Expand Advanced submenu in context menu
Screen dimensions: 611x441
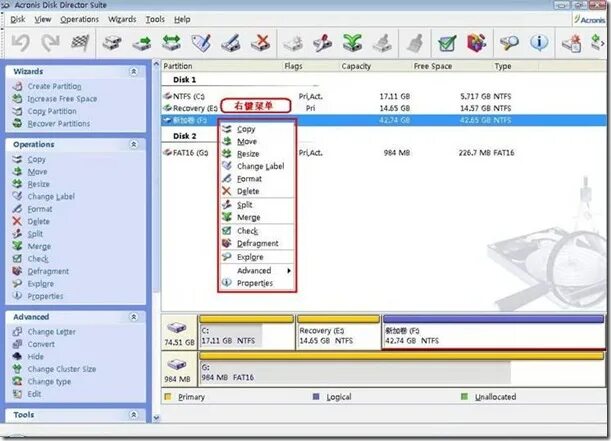256,271
